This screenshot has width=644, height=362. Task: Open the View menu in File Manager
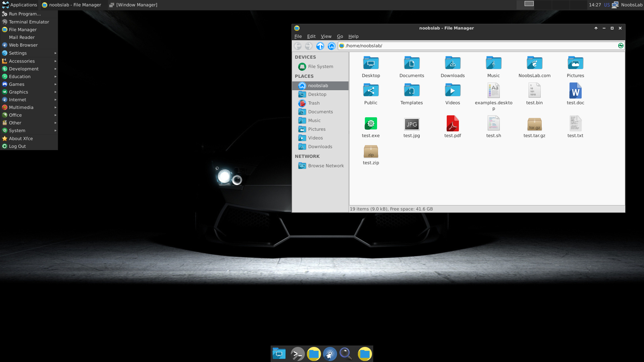point(326,37)
